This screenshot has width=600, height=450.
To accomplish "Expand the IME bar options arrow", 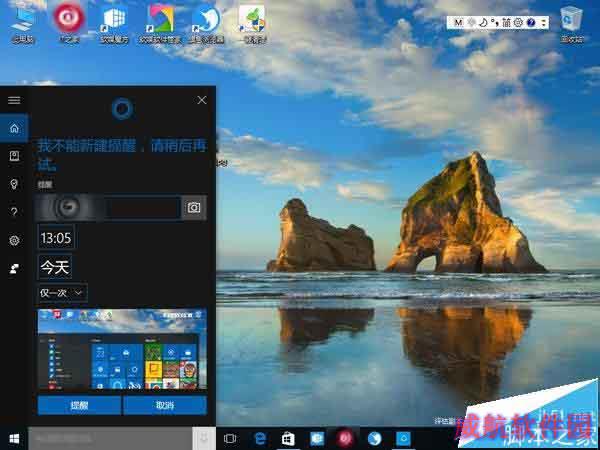I will pos(543,23).
